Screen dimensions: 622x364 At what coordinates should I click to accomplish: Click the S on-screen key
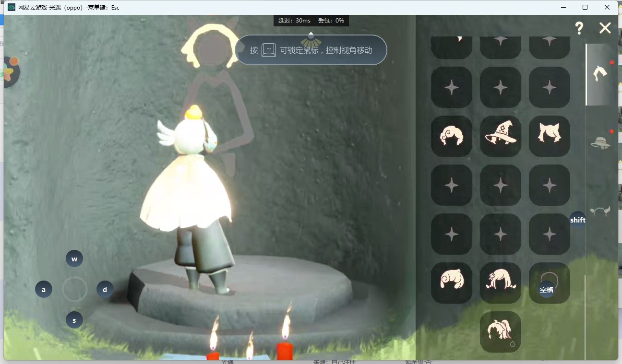(74, 320)
